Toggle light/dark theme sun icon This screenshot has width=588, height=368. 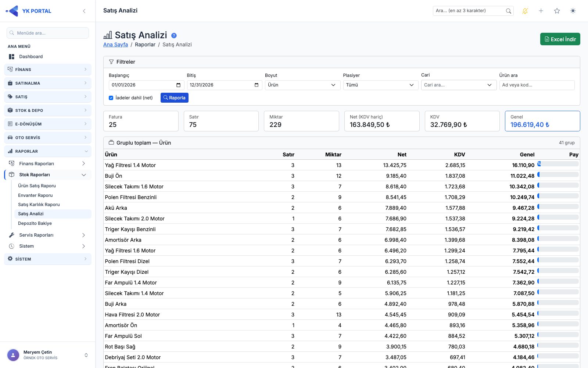[x=573, y=11]
